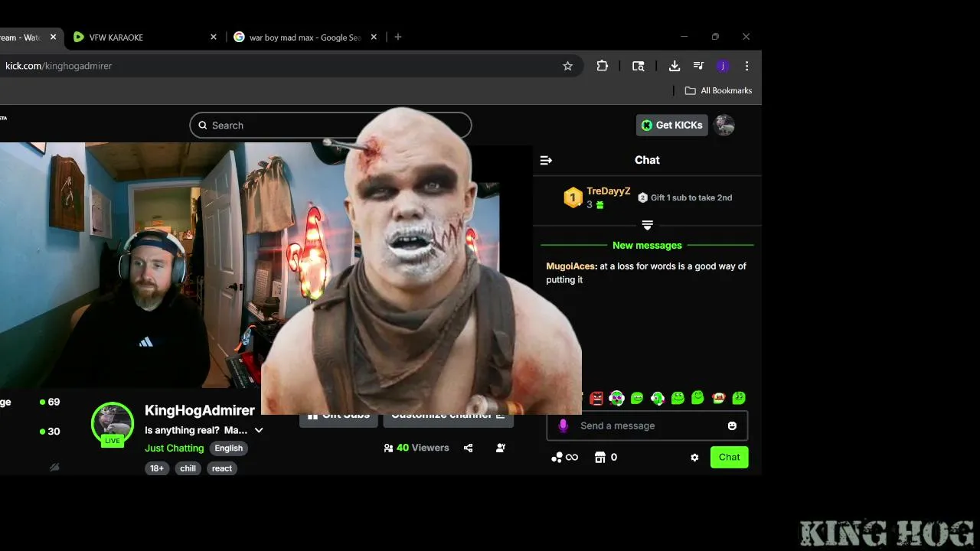Viewport: 980px width, 551px height.
Task: Open the All Bookmarks folder
Action: (718, 90)
